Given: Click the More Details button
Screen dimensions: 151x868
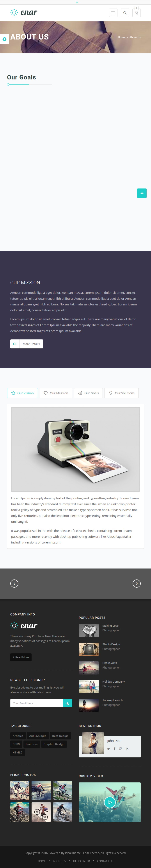Looking at the screenshot, I should pyautogui.click(x=27, y=344).
